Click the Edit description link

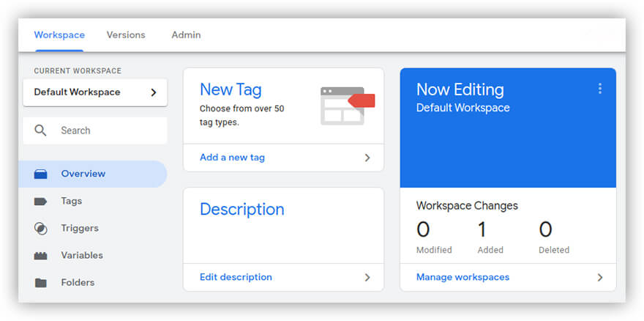tap(236, 278)
